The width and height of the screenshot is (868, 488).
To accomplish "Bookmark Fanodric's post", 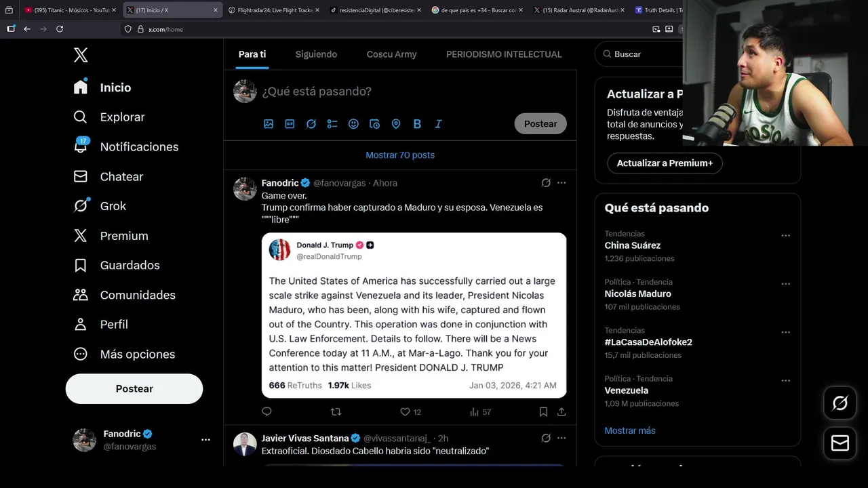I will [x=543, y=411].
